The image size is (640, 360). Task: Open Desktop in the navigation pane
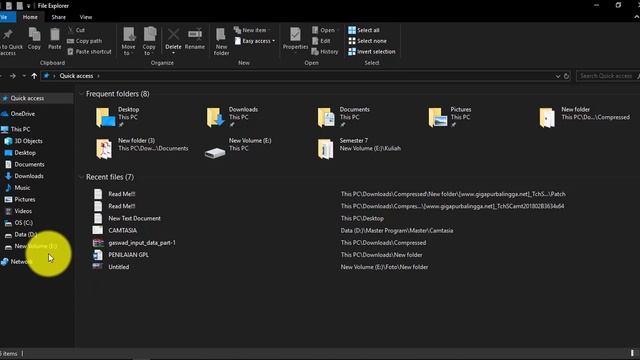[25, 153]
